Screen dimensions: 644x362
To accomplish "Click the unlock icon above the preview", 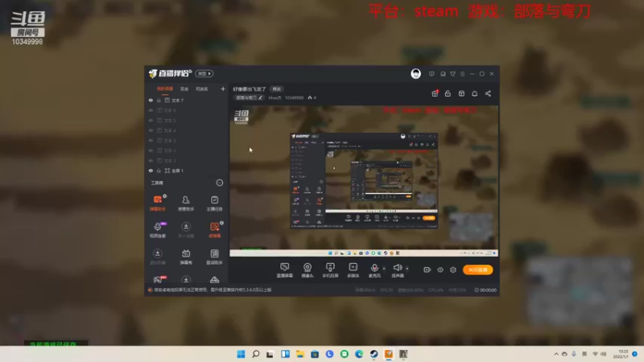I will click(448, 93).
